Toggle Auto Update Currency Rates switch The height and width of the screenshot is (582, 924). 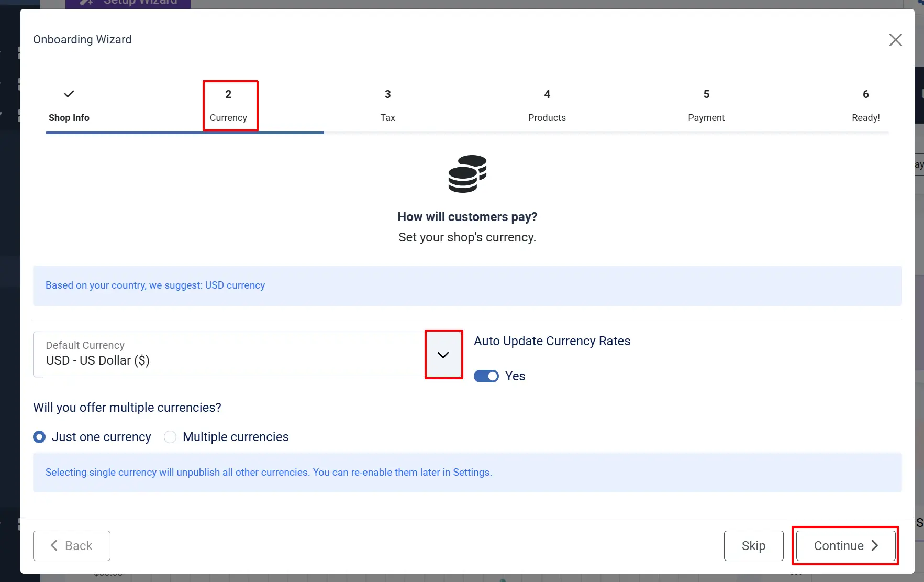point(486,376)
